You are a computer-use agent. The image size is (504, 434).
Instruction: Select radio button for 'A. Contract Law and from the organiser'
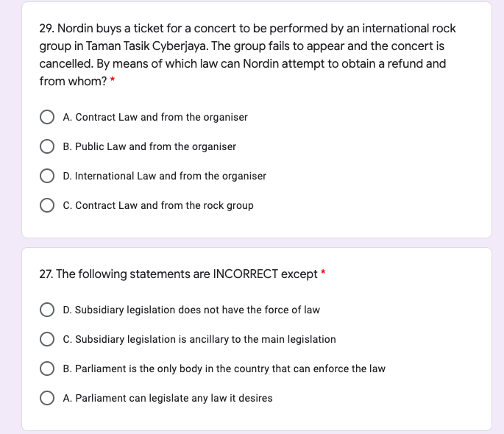click(47, 117)
